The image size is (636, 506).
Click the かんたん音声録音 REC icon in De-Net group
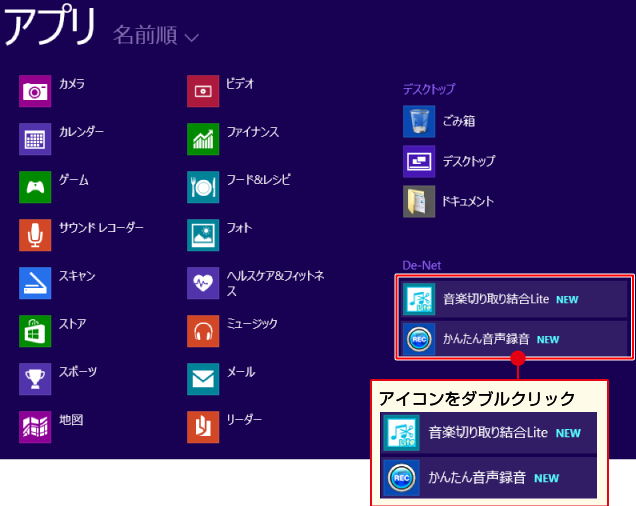(x=419, y=339)
